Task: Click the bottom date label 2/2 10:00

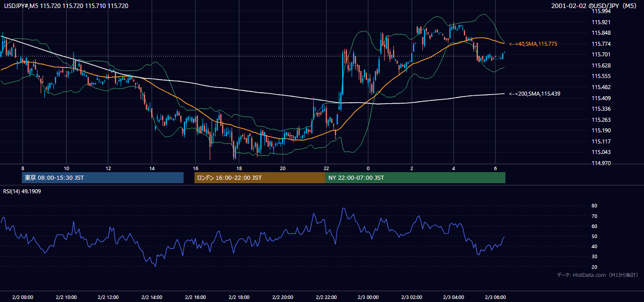Action: coord(66,297)
